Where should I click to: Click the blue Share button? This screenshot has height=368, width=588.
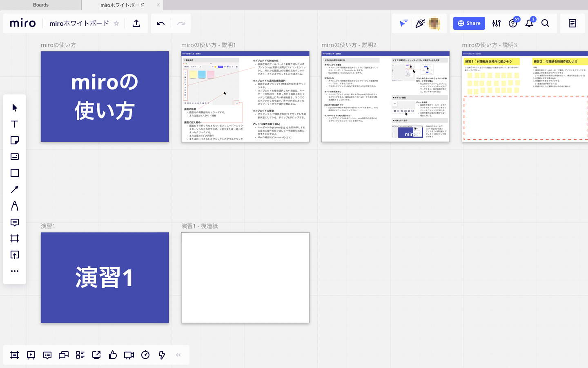[x=469, y=23]
